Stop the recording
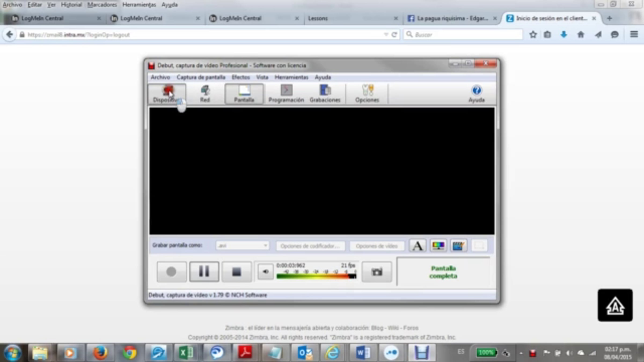 point(236,272)
